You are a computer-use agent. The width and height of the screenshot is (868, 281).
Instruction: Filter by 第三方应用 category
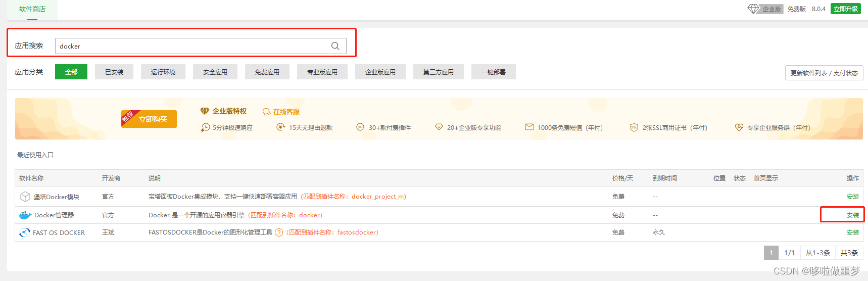click(439, 72)
